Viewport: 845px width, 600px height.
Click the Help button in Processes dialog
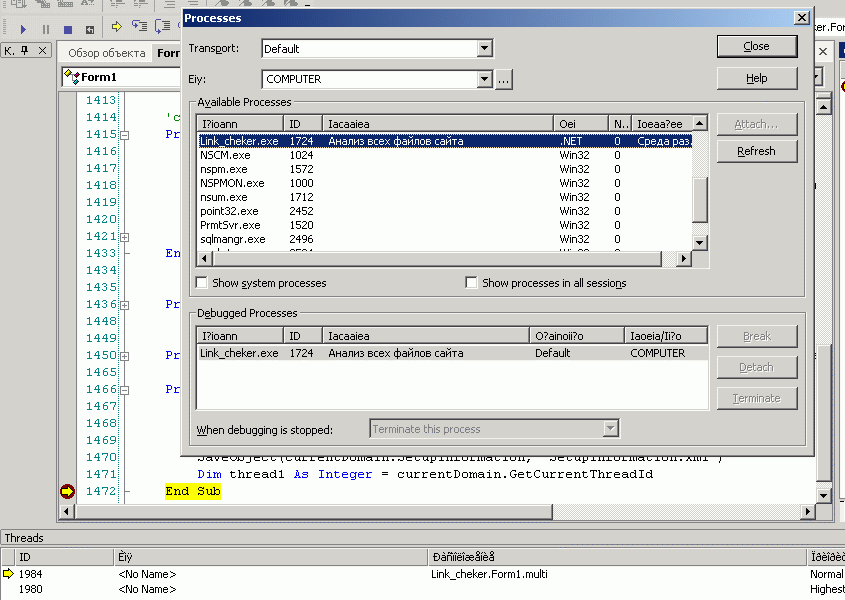[x=757, y=78]
